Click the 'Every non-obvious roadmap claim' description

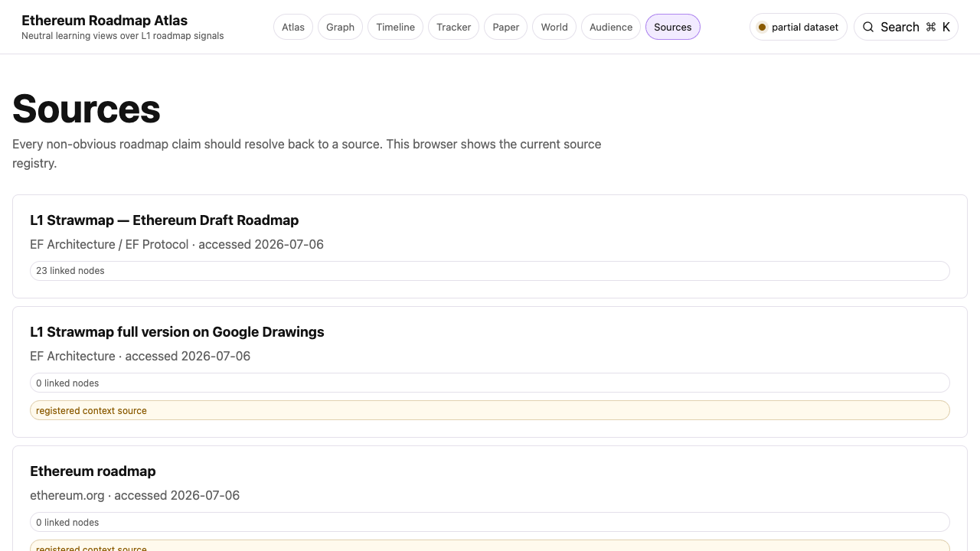[307, 153]
